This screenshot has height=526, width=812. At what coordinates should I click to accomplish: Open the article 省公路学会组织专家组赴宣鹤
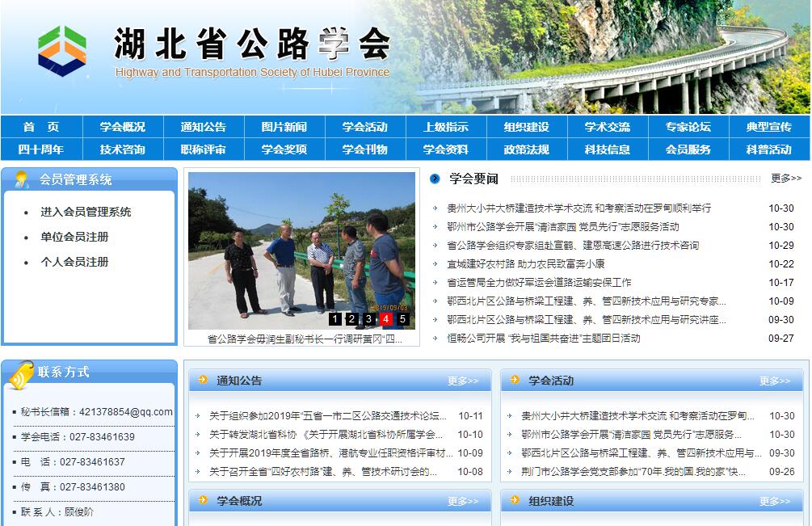(573, 246)
